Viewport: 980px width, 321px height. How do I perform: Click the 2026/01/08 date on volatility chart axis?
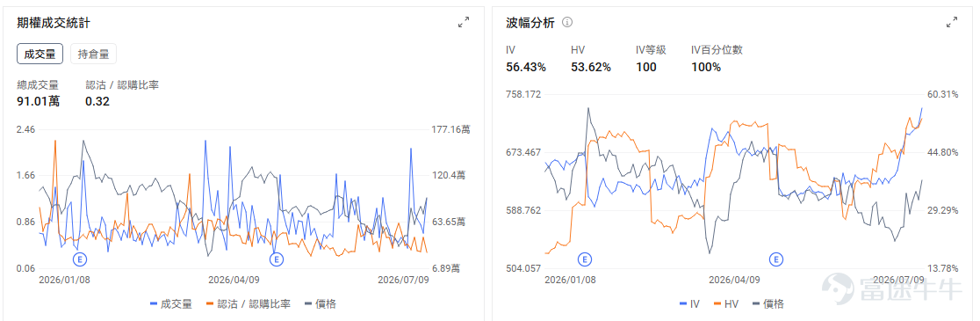tap(569, 280)
